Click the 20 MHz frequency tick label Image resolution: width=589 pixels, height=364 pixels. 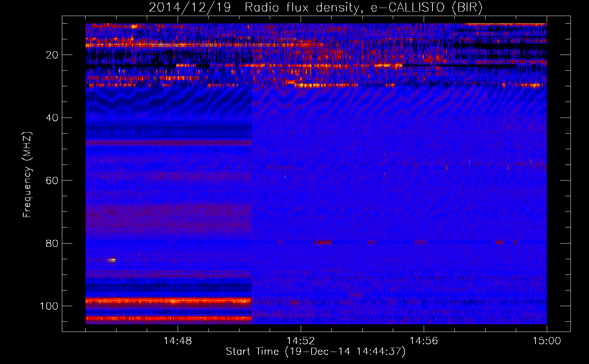[52, 55]
